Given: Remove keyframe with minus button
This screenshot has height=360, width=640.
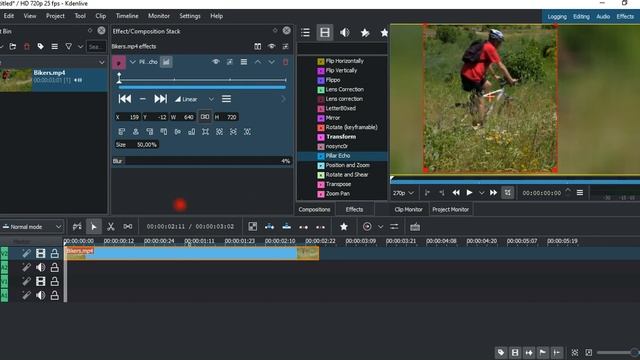Looking at the screenshot, I should click(142, 99).
